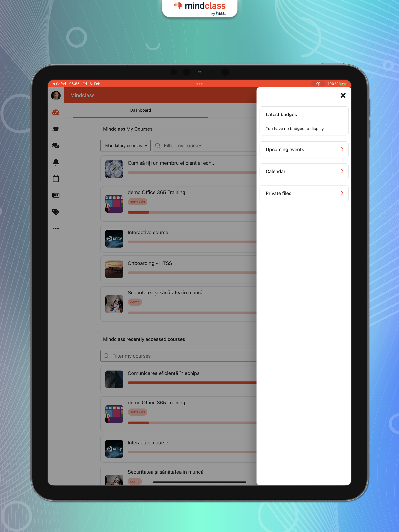Open the more options ellipsis in sidebar
The width and height of the screenshot is (399, 532).
coord(56,228)
